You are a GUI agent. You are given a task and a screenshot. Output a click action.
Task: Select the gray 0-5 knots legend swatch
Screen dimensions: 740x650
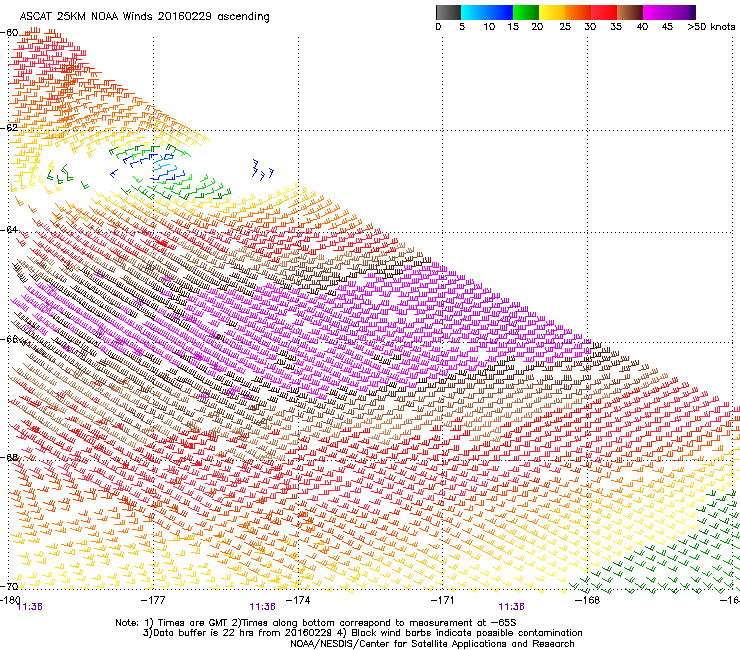[448, 12]
